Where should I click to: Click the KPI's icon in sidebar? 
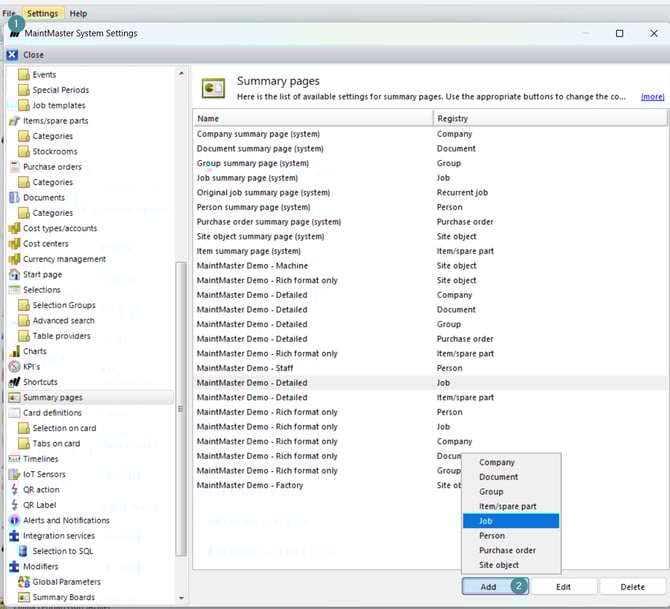(14, 367)
